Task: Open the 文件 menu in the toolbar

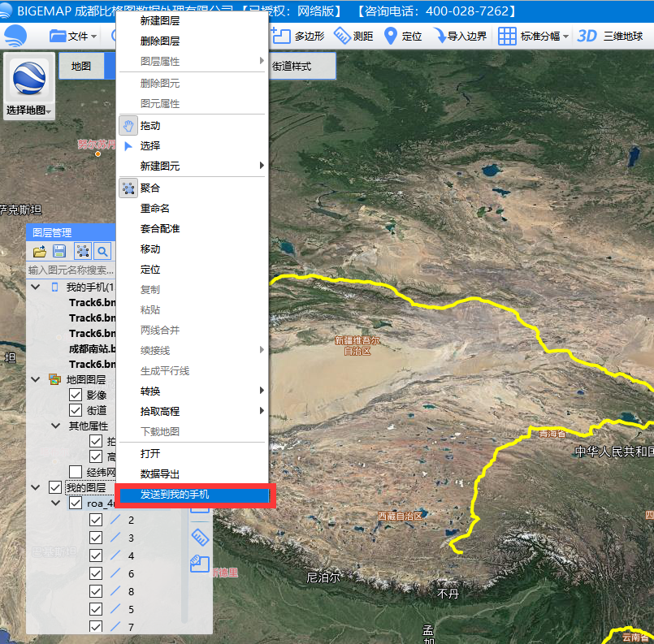Action: click(73, 37)
